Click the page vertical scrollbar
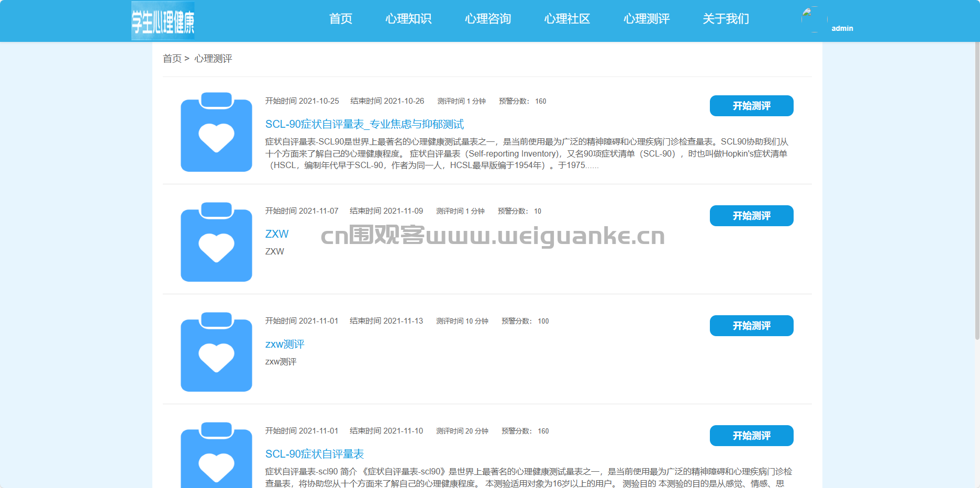This screenshot has width=980, height=488. [977, 191]
